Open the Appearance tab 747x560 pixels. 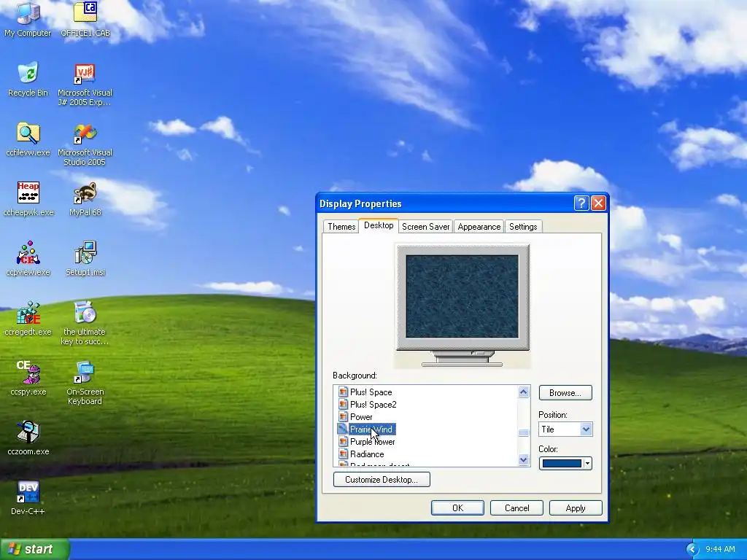[x=479, y=227]
